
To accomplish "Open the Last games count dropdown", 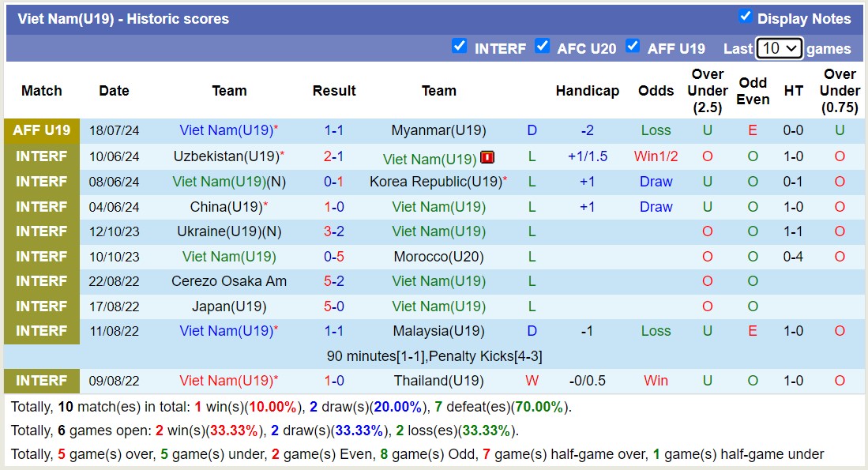I will (779, 48).
